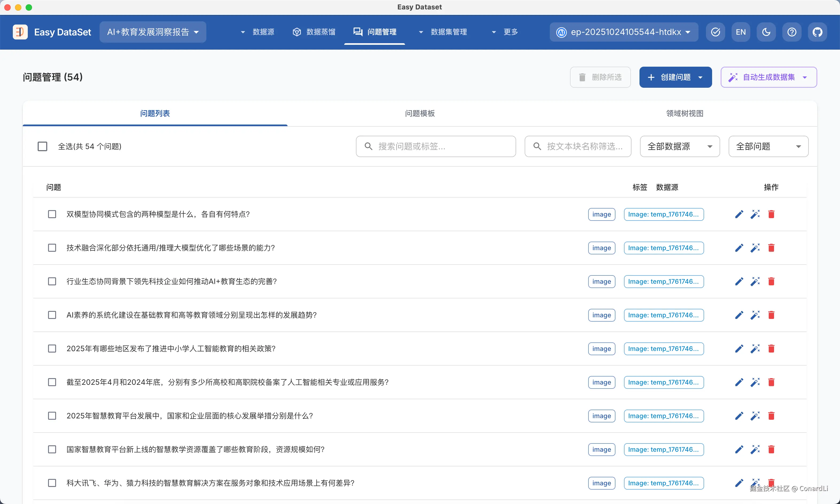840x504 pixels.
Task: Check the 全选 select-all checkbox
Action: pos(42,146)
